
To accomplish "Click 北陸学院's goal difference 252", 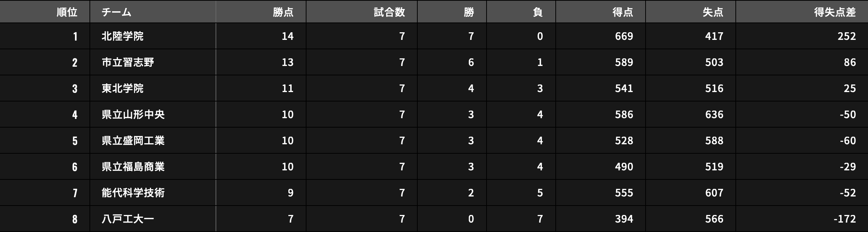I will click(x=846, y=36).
